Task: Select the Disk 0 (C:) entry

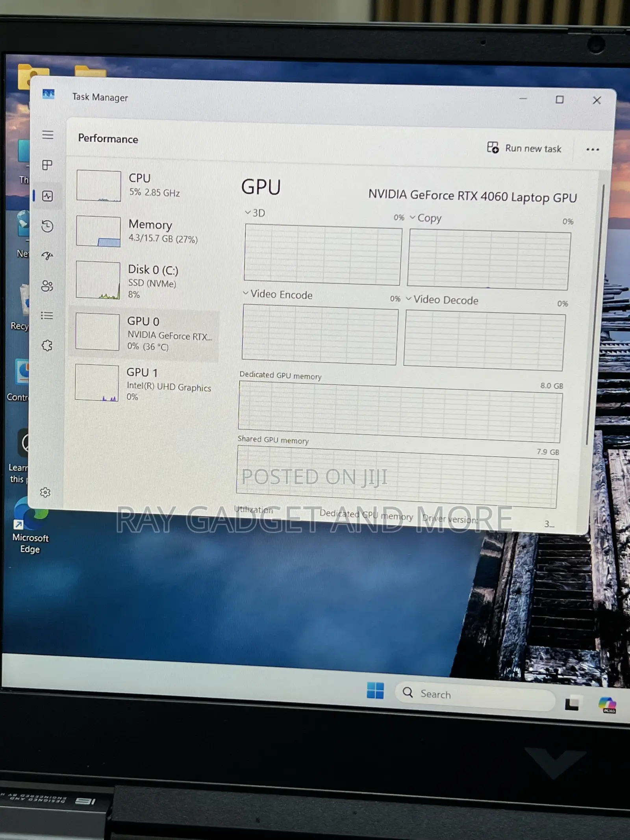Action: 144,280
